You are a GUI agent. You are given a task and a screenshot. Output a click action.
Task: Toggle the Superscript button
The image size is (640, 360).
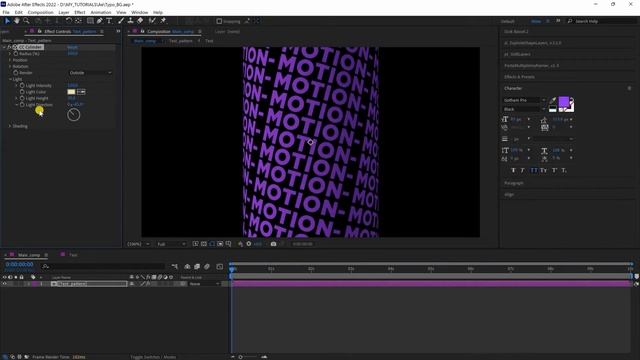554,170
